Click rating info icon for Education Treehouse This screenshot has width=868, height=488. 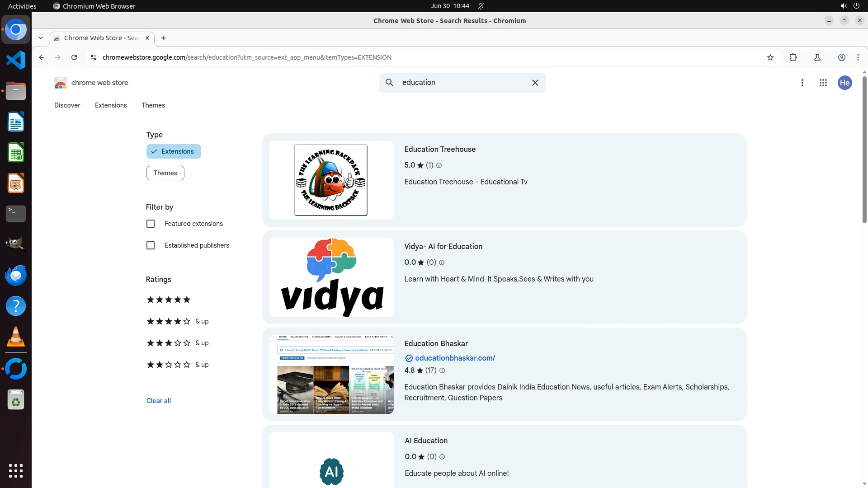[x=439, y=165]
